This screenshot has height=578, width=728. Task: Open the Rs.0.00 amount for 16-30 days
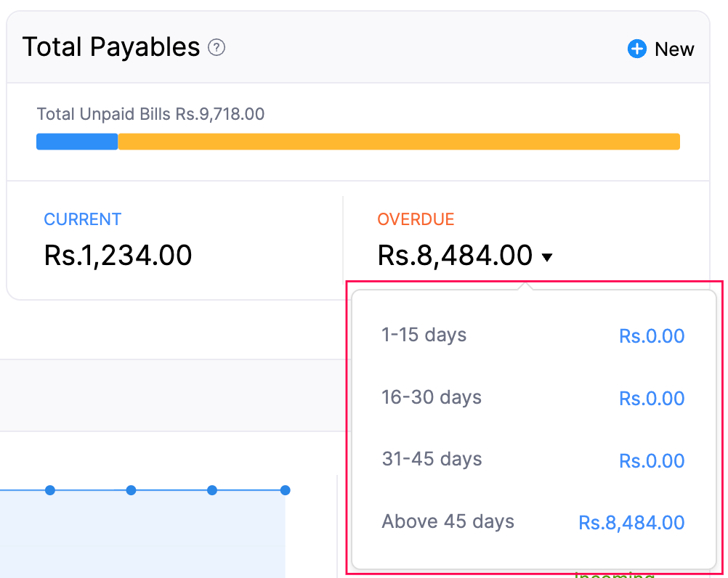click(x=652, y=399)
